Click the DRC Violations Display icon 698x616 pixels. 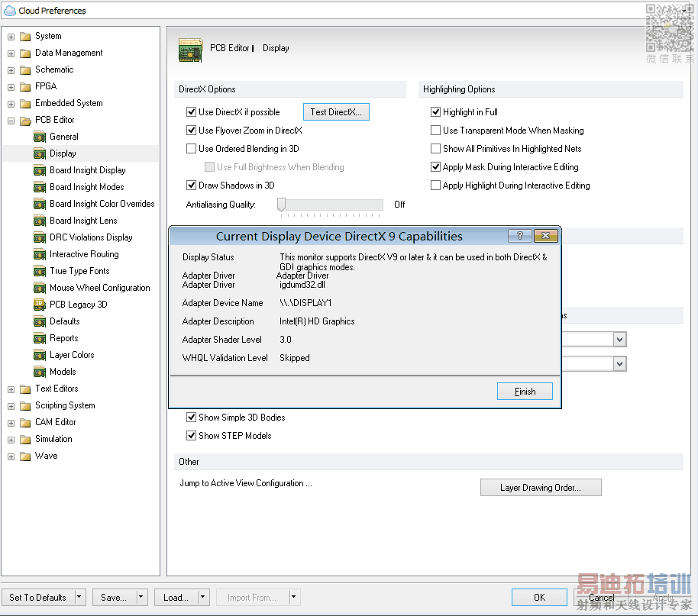(40, 237)
